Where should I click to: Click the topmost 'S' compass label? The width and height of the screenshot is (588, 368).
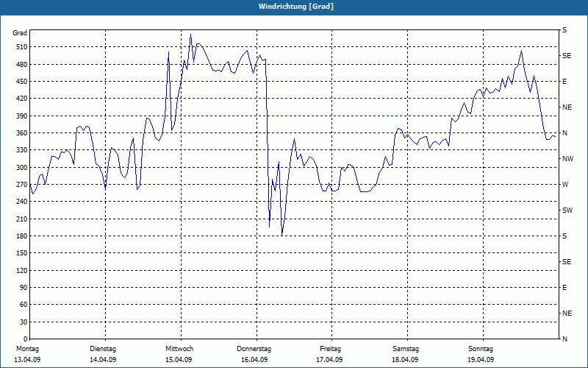pyautogui.click(x=564, y=30)
